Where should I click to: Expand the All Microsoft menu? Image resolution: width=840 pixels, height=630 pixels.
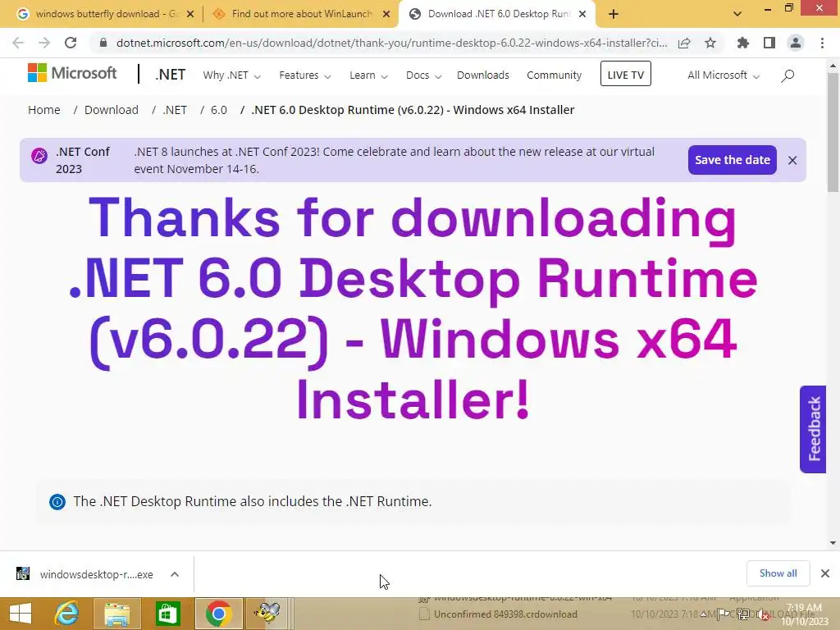(x=724, y=75)
